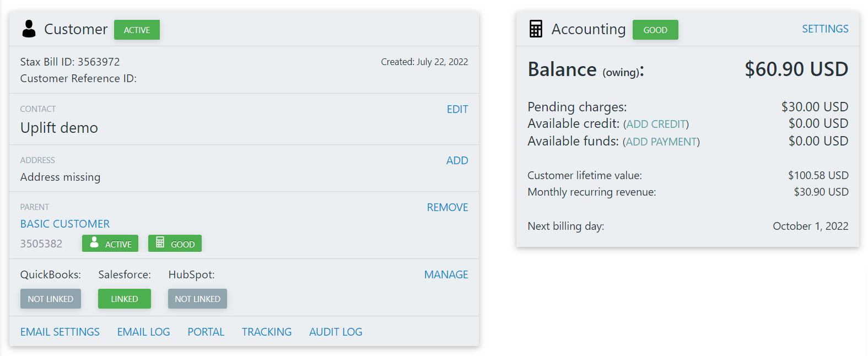
Task: Open the EMAIL LOG
Action: pyautogui.click(x=143, y=332)
